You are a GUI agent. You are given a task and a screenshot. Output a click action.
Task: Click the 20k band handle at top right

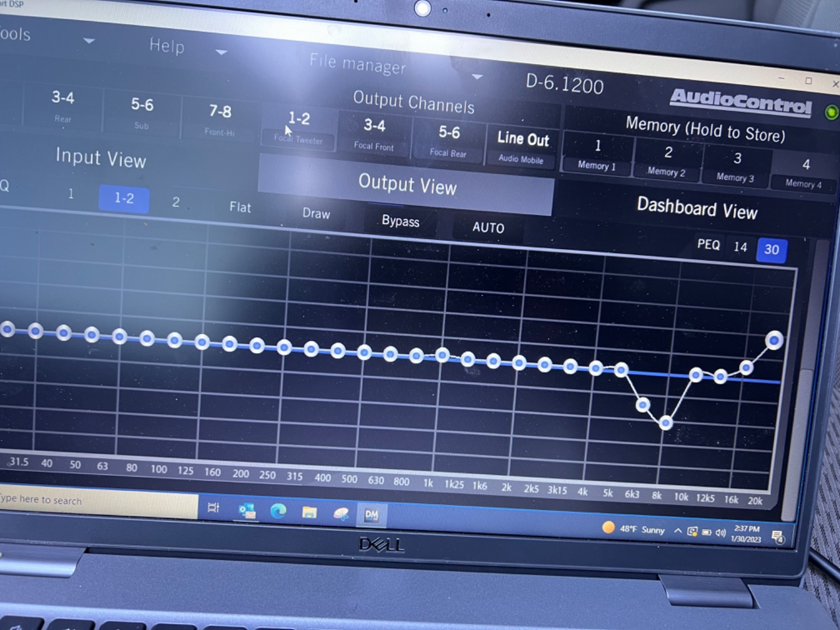[x=774, y=340]
